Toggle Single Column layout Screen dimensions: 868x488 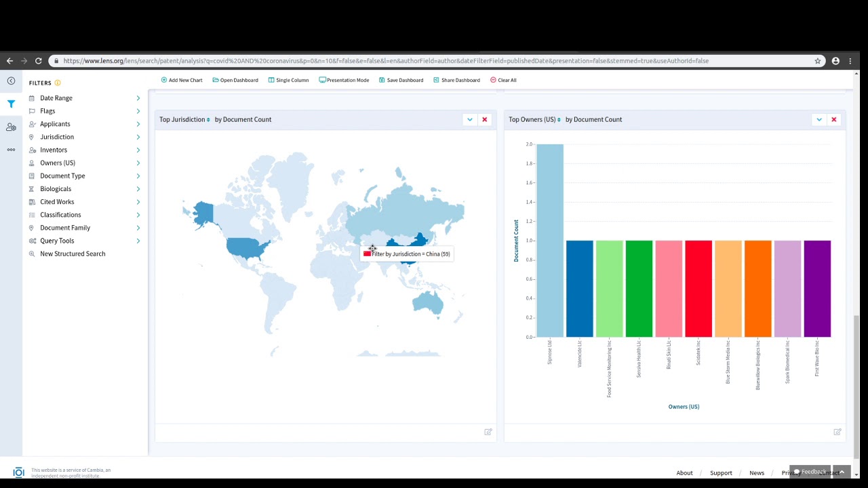click(x=288, y=80)
